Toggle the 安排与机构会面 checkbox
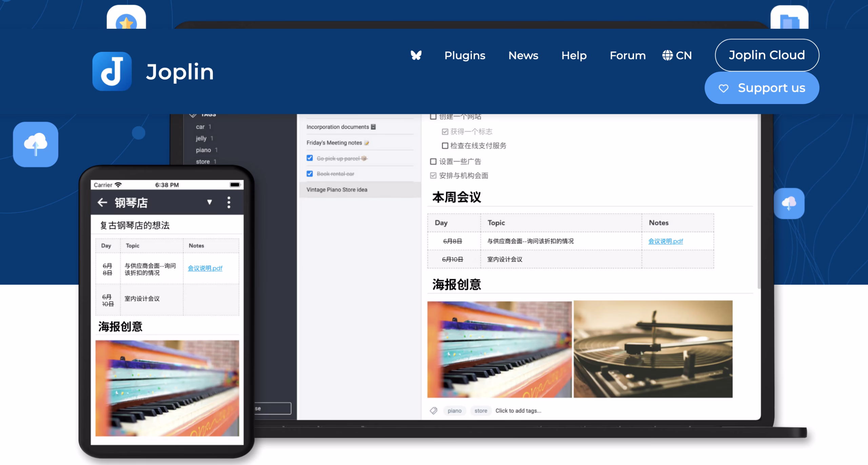Viewport: 868px width, 465px height. pyautogui.click(x=433, y=176)
